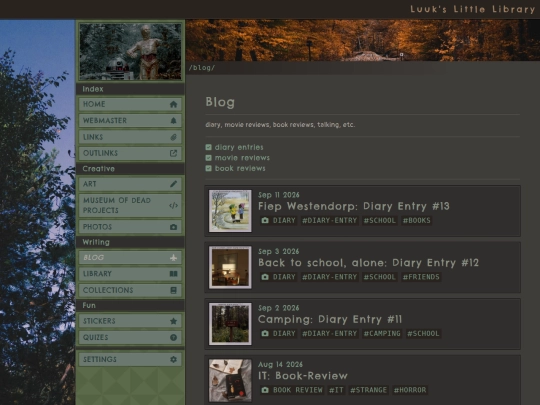
Task: Uncheck the book reviews checkbox
Action: pyautogui.click(x=208, y=168)
